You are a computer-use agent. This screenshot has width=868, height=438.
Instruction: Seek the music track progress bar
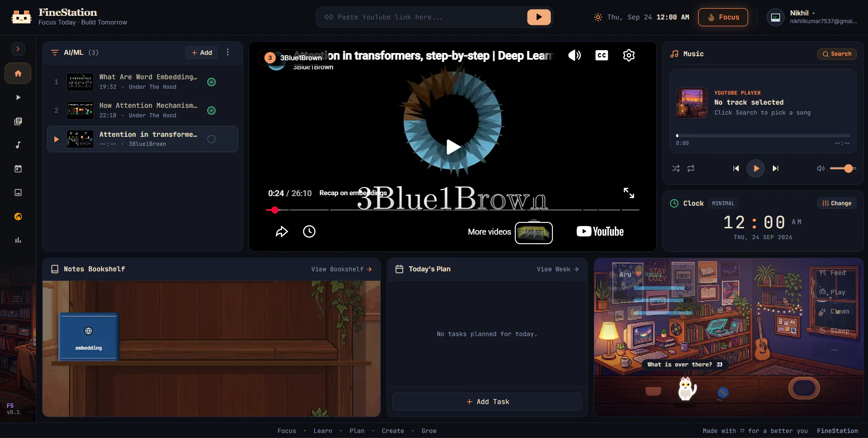tap(763, 135)
